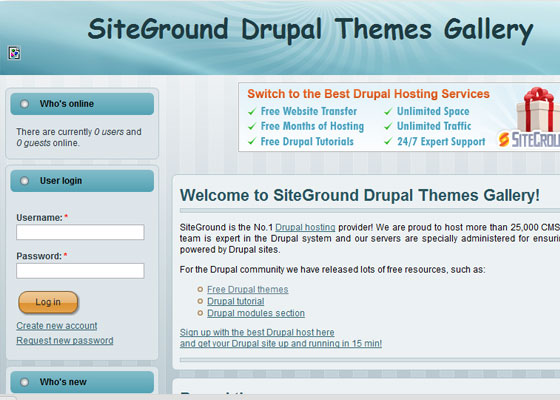Click the Unlimited Traffic banner text

click(x=434, y=126)
